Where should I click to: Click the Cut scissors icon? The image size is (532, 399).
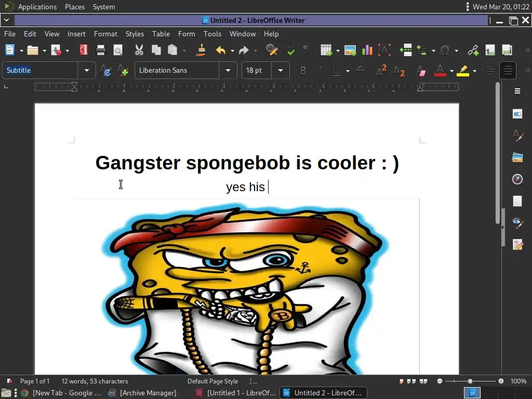[139, 50]
